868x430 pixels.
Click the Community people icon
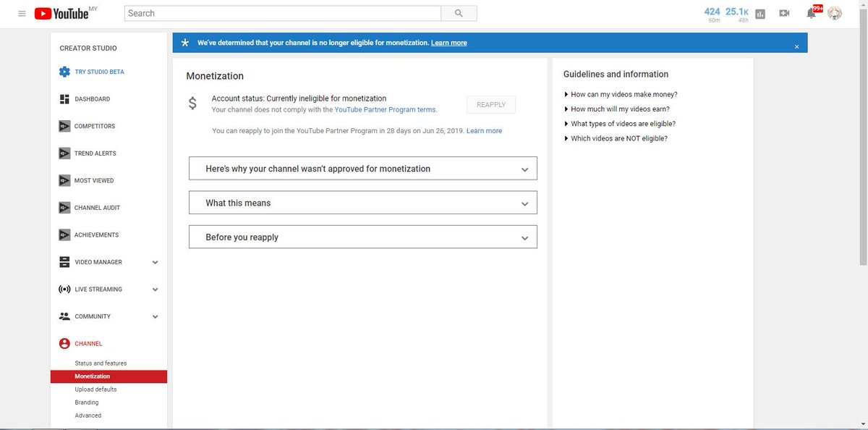64,316
